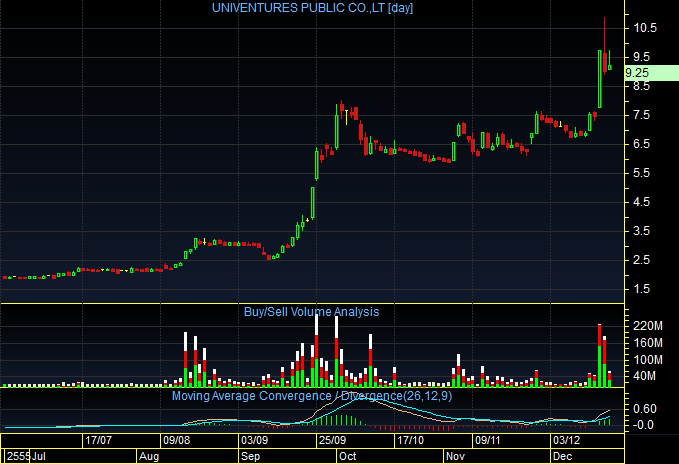Select the 03/12 date marker
The image size is (679, 464).
tap(566, 440)
